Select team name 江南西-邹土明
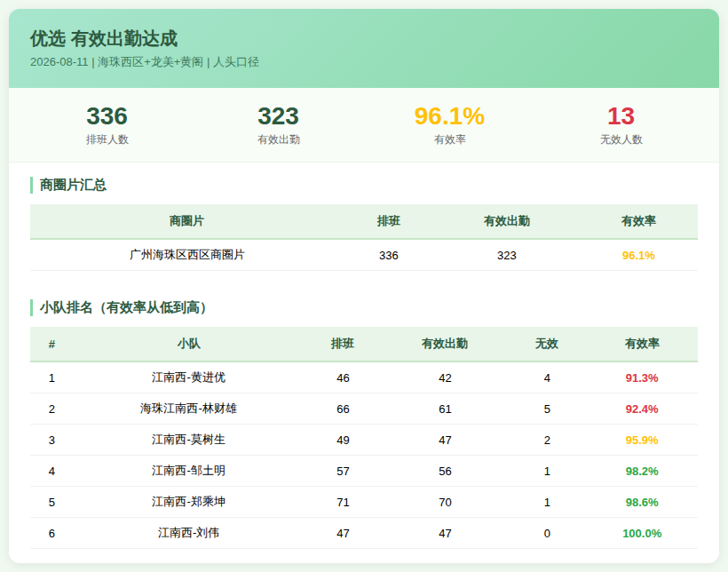 tap(188, 471)
